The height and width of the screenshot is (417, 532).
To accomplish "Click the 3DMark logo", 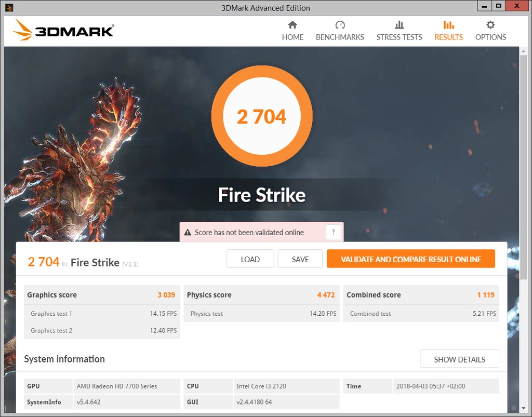I will 63,31.
